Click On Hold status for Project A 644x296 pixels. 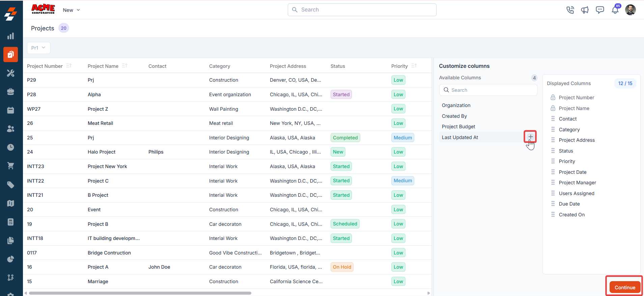point(342,267)
